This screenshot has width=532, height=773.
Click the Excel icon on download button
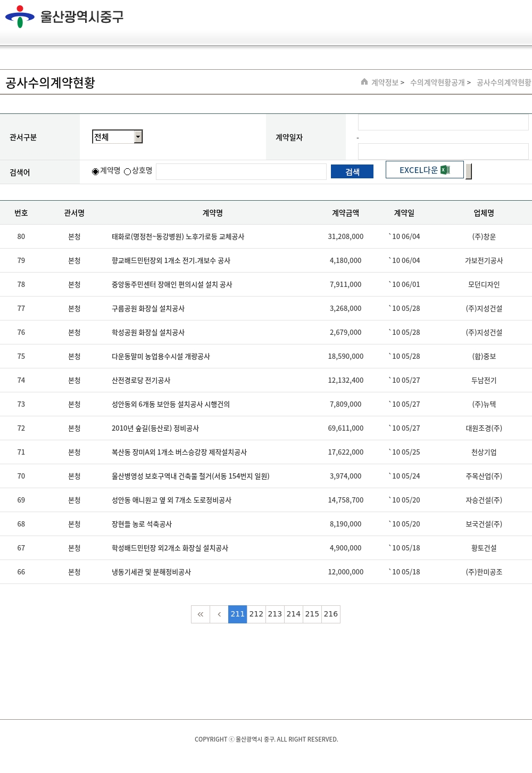pyautogui.click(x=445, y=170)
